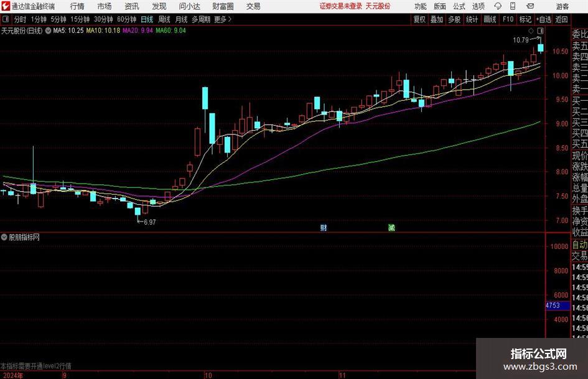588x379 pixels.
Task: Expand the 股朋指标网 sub-indicator dropdown
Action: coord(4,237)
